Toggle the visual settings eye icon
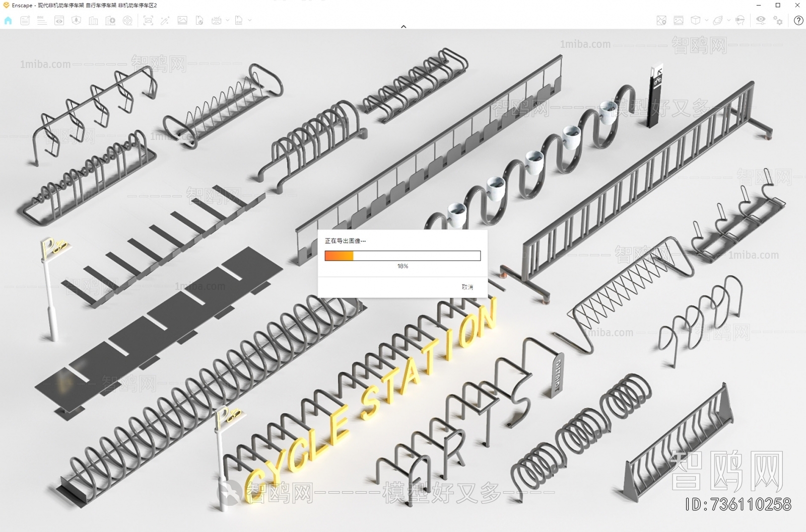806x532 pixels. coord(761,20)
